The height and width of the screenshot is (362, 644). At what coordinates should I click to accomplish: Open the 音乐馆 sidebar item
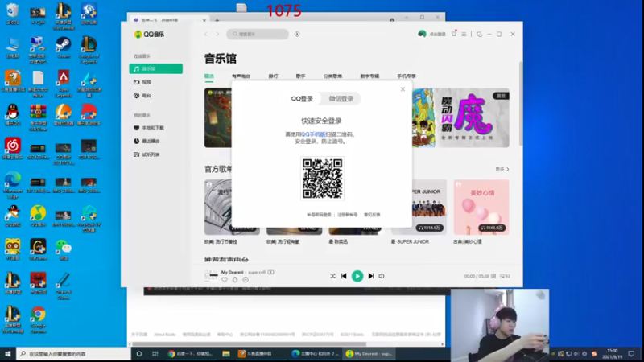click(155, 69)
